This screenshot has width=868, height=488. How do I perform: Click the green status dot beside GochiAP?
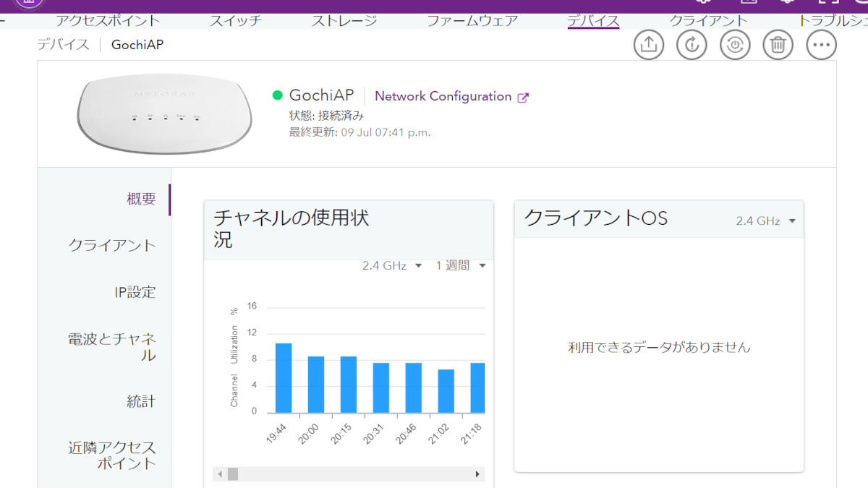[277, 95]
